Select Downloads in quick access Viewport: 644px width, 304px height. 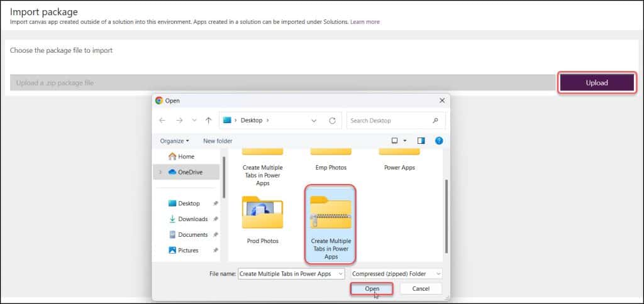coord(192,219)
